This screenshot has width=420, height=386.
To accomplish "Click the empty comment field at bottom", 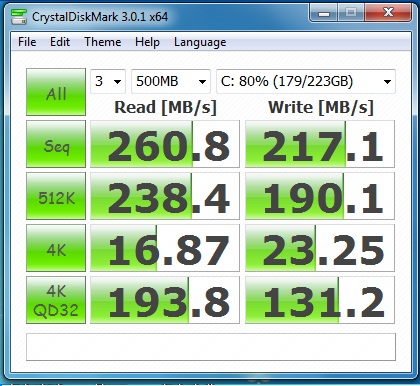I will point(211,347).
